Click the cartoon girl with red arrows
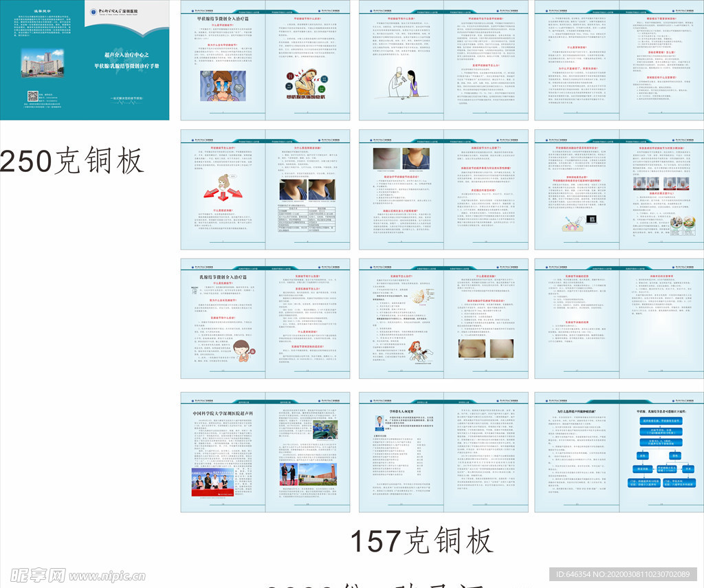Image resolution: width=704 pixels, height=588 pixels. (x=223, y=188)
